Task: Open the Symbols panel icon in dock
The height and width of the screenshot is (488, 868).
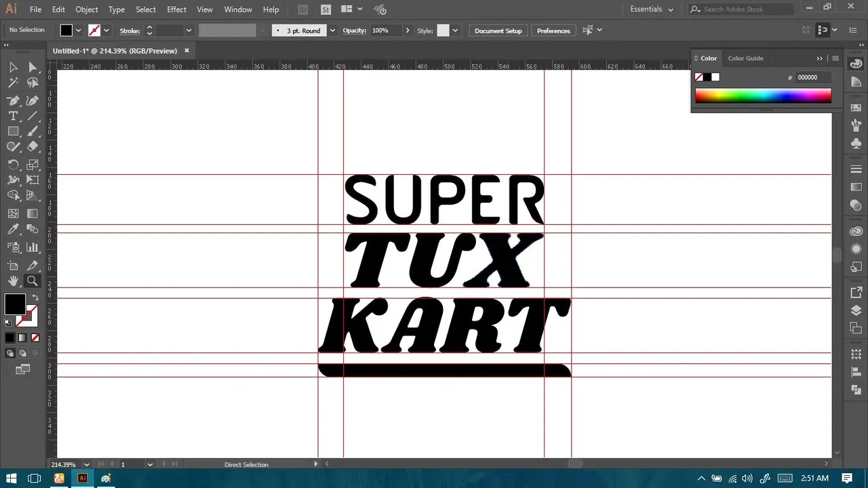Action: [x=856, y=144]
